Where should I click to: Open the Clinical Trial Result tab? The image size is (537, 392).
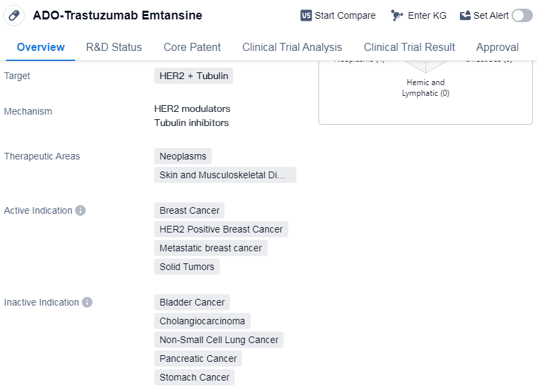[409, 47]
